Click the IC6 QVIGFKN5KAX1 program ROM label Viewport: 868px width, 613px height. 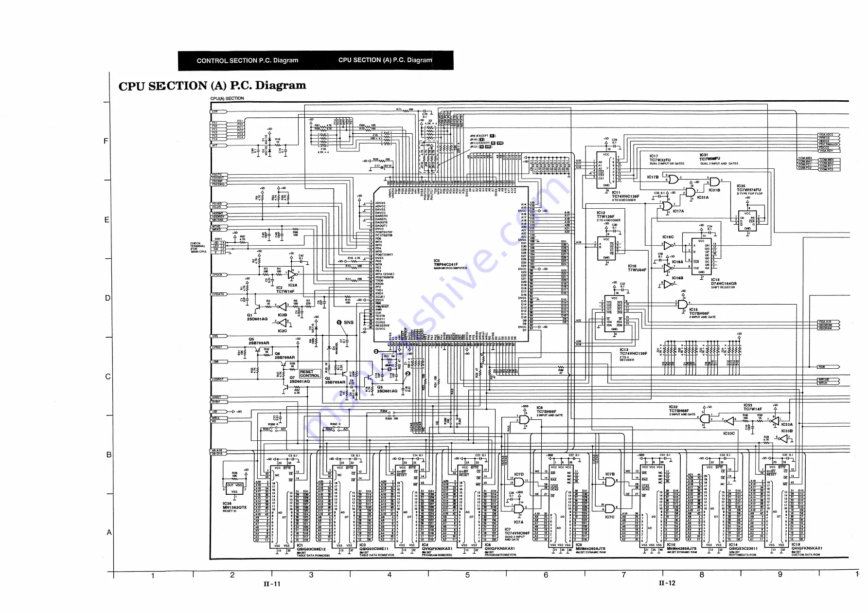pyautogui.click(x=500, y=550)
